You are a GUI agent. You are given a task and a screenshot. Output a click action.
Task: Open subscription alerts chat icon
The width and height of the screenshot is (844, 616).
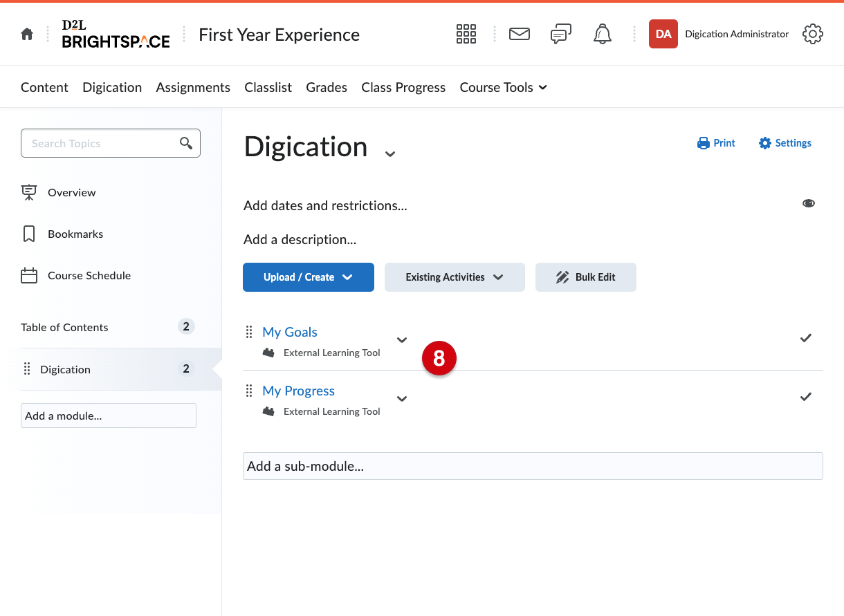[x=561, y=34]
